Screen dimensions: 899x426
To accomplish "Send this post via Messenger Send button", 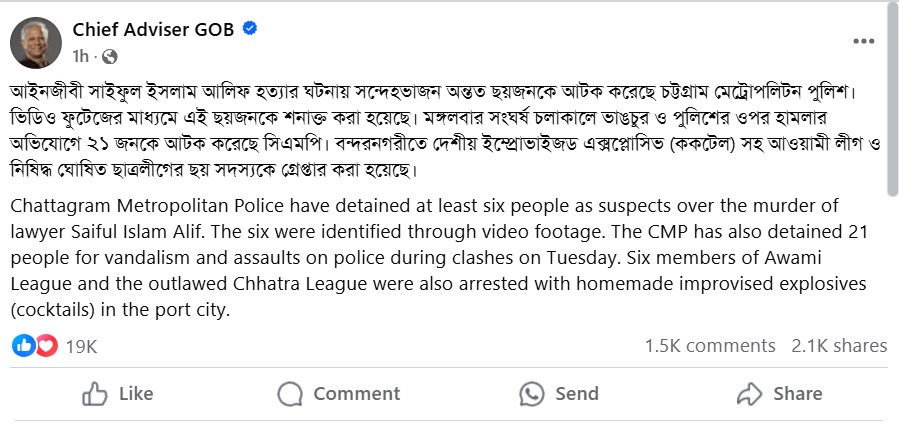I will point(561,393).
